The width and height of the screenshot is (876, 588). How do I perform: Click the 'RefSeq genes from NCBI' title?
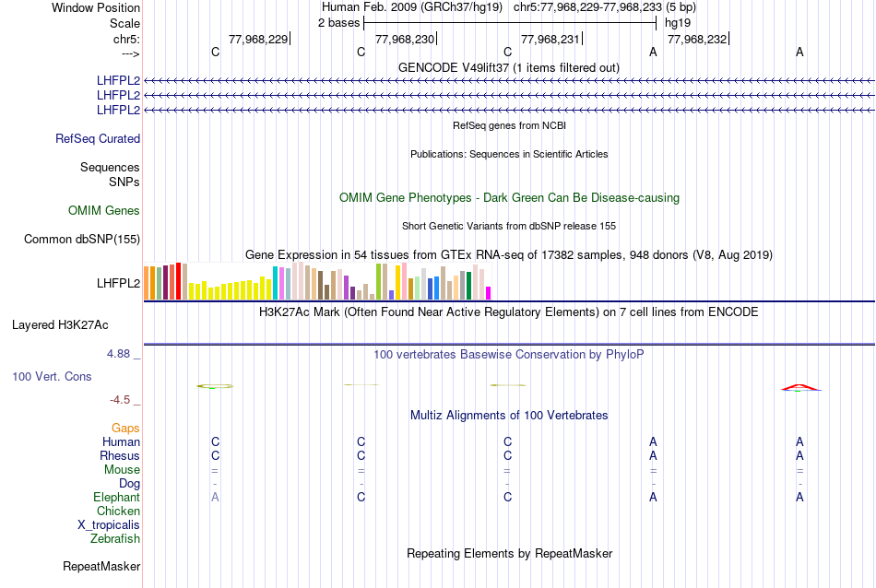point(510,125)
